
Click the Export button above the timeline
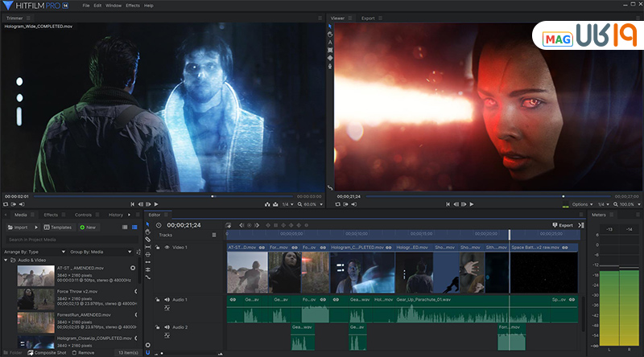pyautogui.click(x=563, y=225)
